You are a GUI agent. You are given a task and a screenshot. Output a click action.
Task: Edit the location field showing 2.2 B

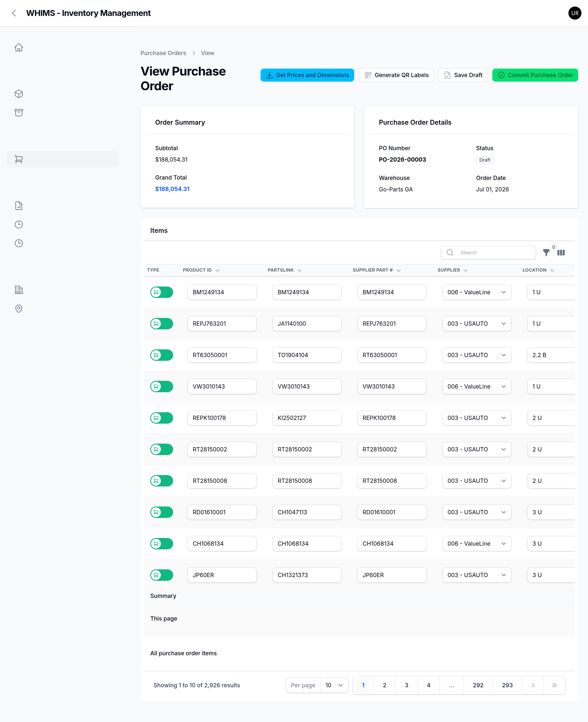pyautogui.click(x=551, y=355)
